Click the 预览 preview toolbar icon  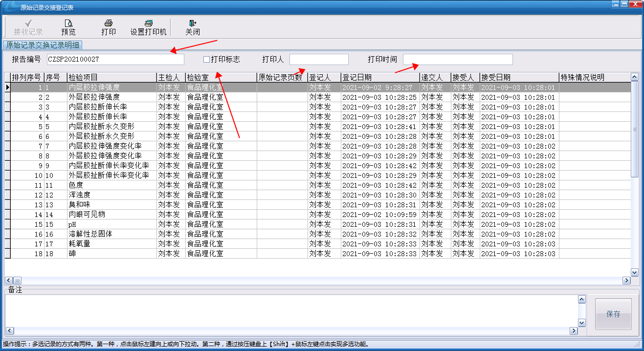pyautogui.click(x=68, y=23)
